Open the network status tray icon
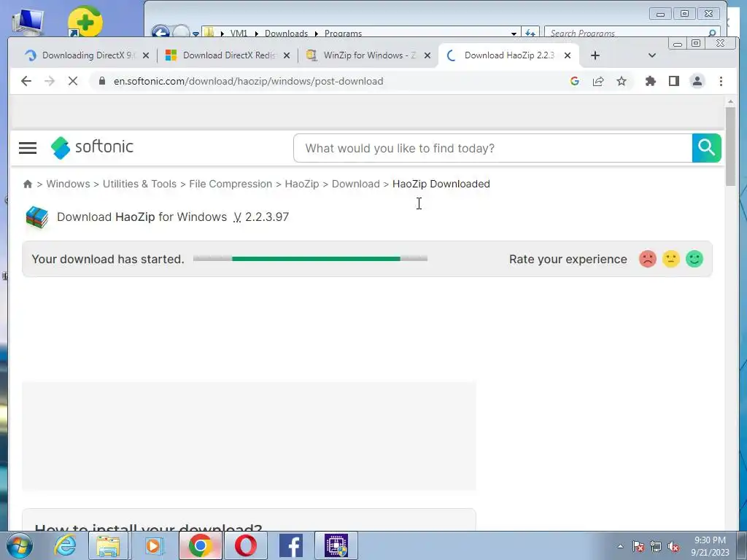 pyautogui.click(x=656, y=546)
